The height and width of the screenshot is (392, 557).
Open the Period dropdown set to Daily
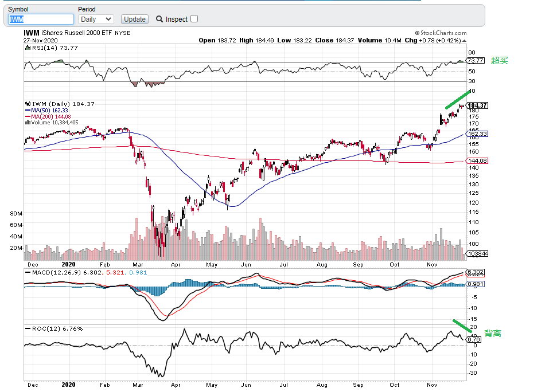coord(96,19)
